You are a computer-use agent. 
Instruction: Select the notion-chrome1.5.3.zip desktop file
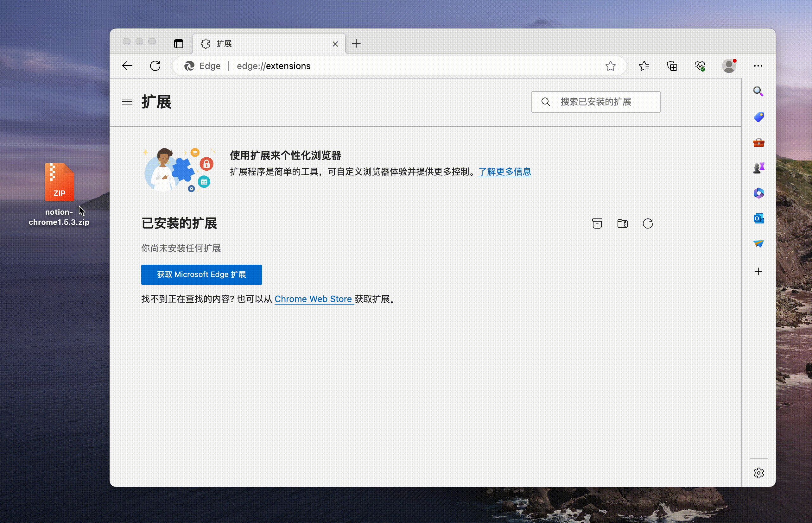[x=59, y=183]
